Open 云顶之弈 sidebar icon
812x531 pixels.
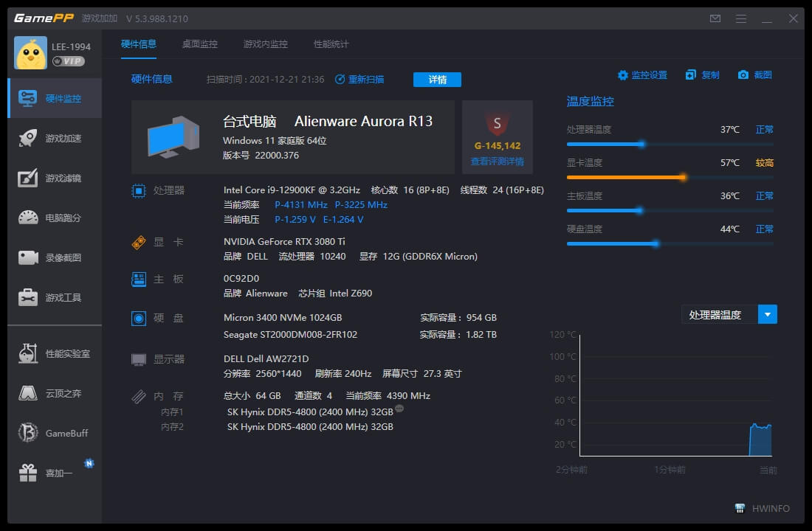(x=27, y=393)
